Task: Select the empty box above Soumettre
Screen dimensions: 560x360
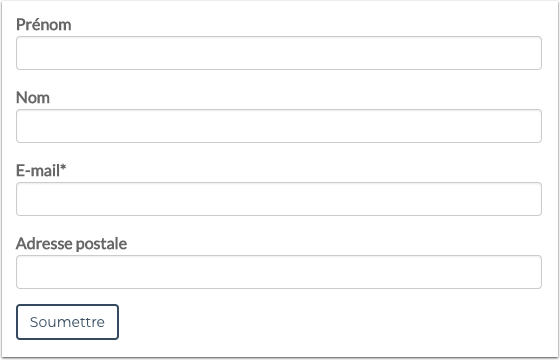Action: (279, 272)
